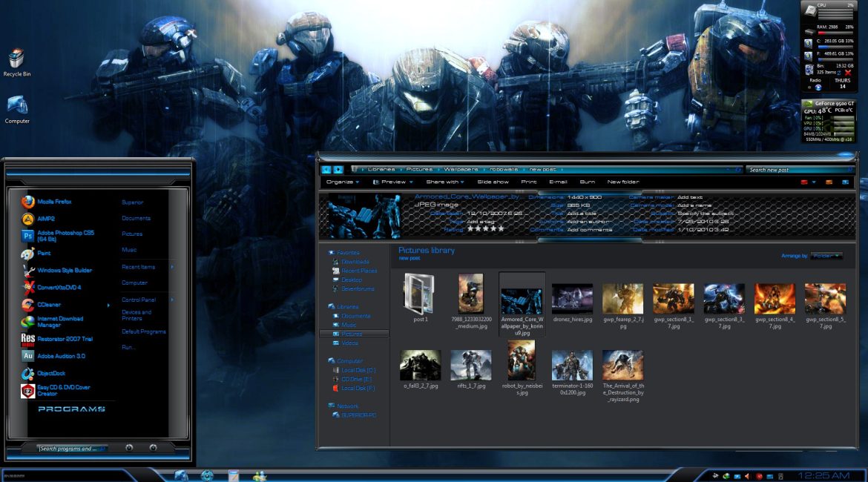Click Slide show in Explorer toolbar
This screenshot has width=868, height=482.
click(493, 182)
